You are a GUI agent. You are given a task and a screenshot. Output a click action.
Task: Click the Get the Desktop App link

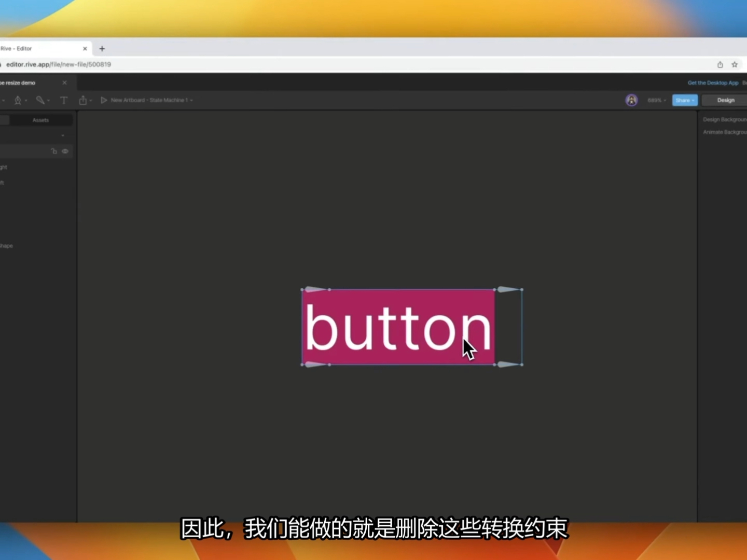pos(713,83)
